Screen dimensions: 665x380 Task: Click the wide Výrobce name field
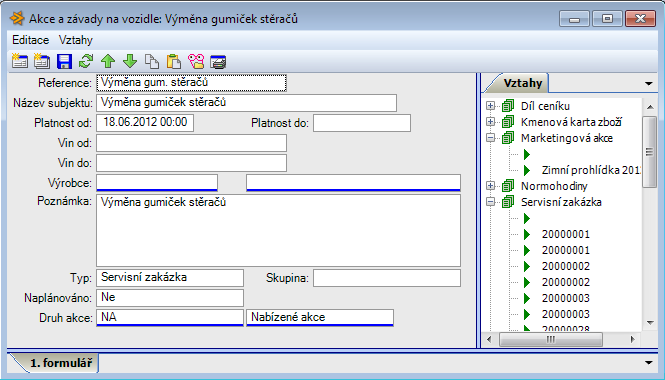353,183
